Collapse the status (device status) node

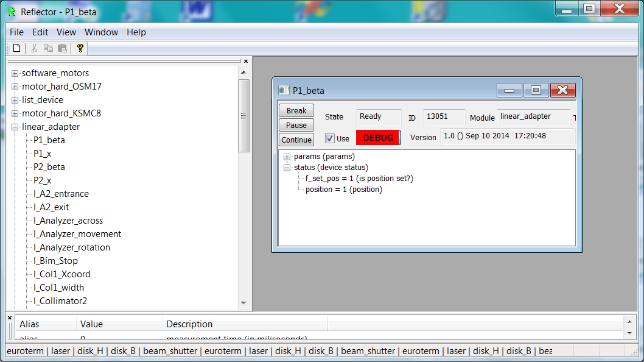coord(287,168)
